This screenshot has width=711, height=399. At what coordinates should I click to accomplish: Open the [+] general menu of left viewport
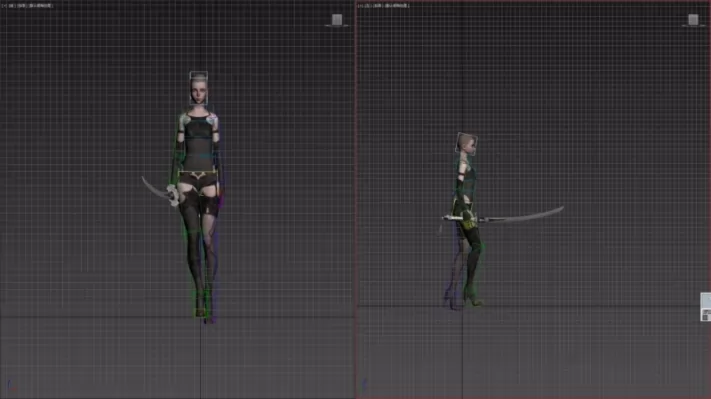(360, 6)
